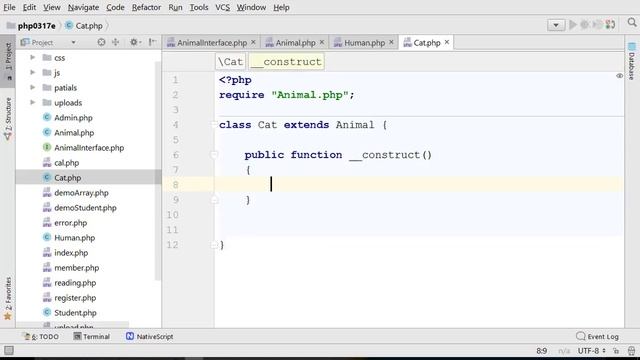The image size is (640, 360).
Task: Open the Help menu
Action: 281,7
